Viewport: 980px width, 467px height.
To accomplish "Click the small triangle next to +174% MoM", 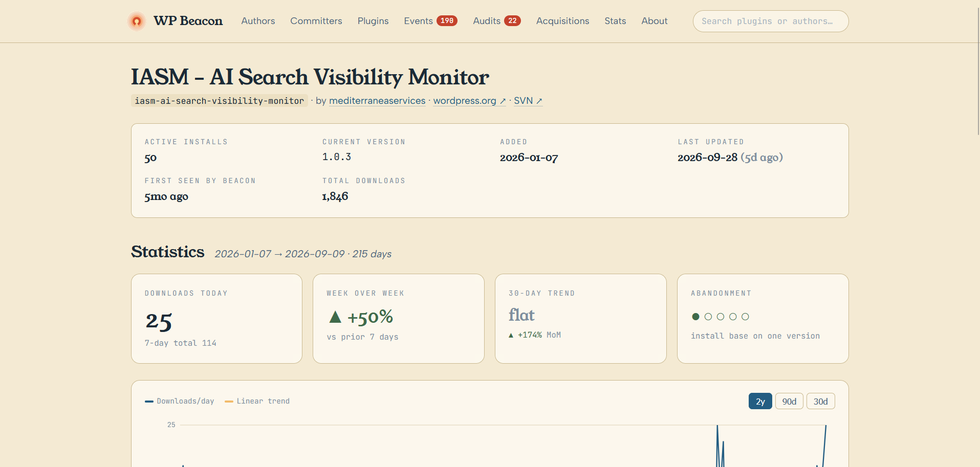I will pyautogui.click(x=511, y=335).
